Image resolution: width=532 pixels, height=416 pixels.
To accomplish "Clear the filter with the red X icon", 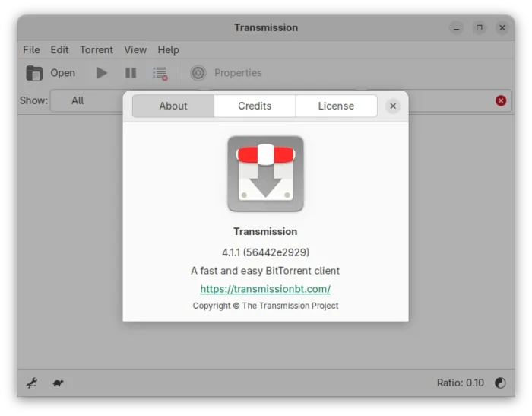I will 501,100.
